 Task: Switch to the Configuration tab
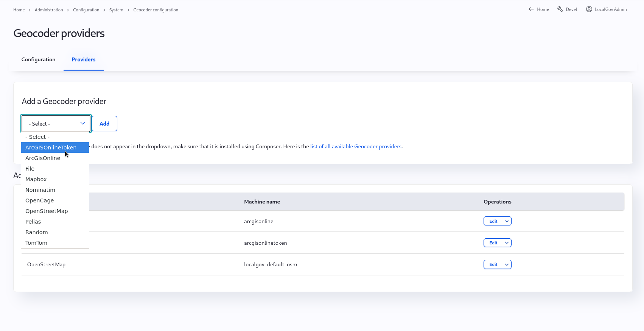pyautogui.click(x=38, y=59)
